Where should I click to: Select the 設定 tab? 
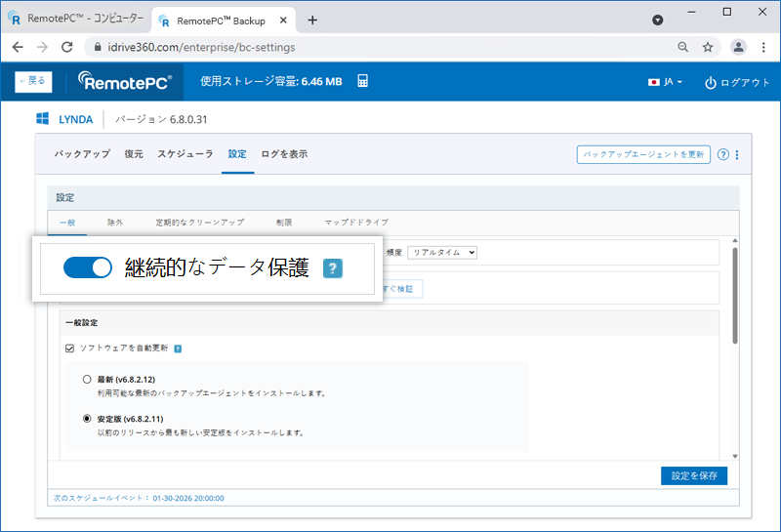(237, 154)
